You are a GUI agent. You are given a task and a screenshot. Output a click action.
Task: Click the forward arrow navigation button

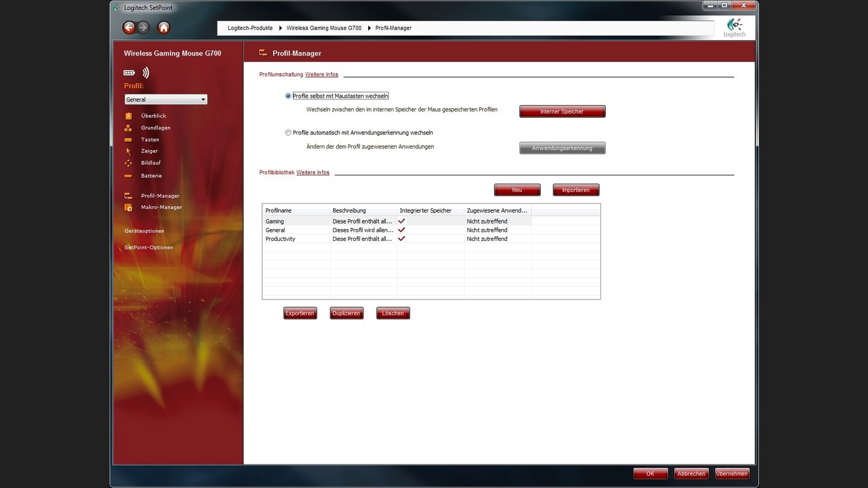[x=143, y=27]
